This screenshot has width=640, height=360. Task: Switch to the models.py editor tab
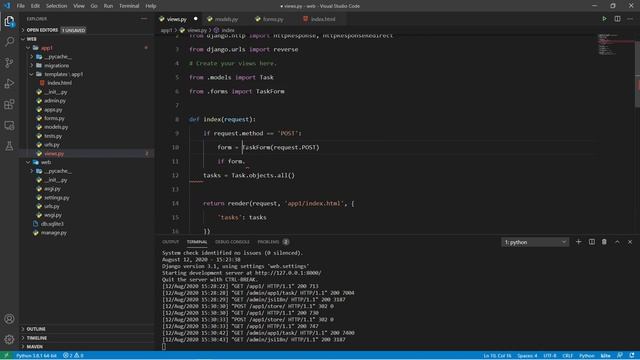tap(226, 19)
